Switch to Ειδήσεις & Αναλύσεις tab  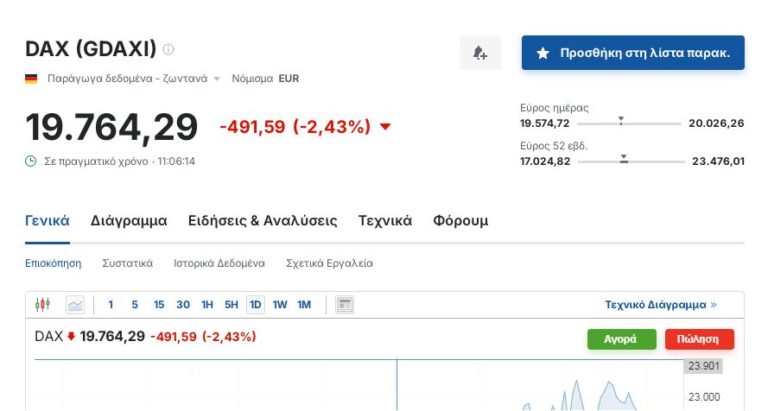tap(262, 221)
